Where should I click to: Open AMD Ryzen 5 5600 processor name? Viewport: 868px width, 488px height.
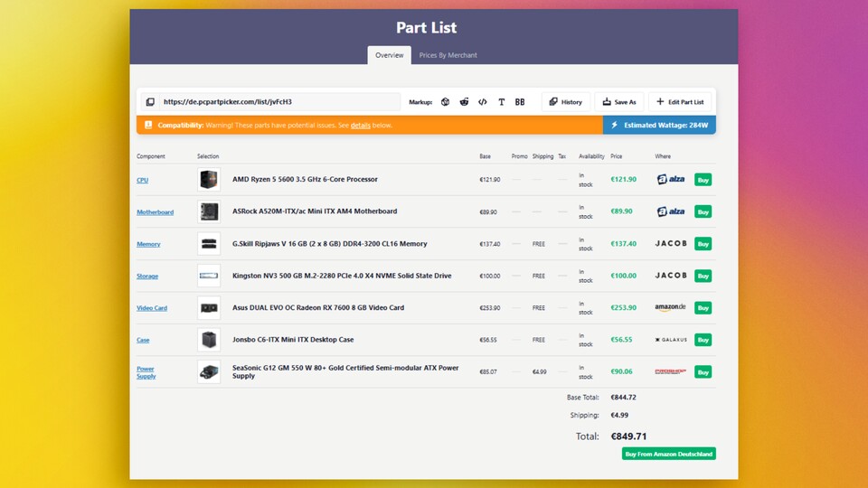pos(305,179)
